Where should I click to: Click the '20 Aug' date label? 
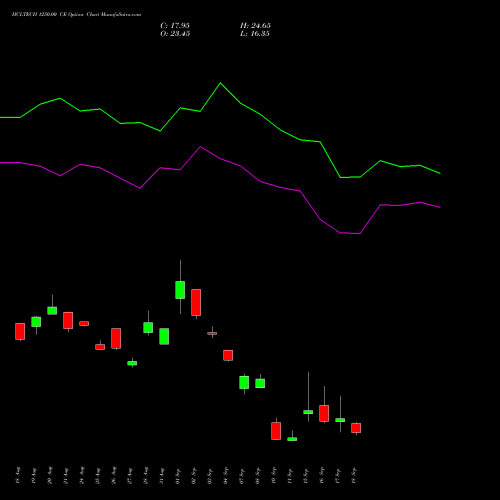pyautogui.click(x=50, y=476)
